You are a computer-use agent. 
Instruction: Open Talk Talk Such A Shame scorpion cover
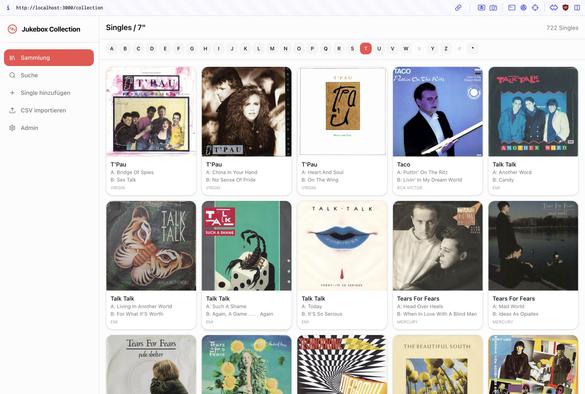tap(247, 246)
